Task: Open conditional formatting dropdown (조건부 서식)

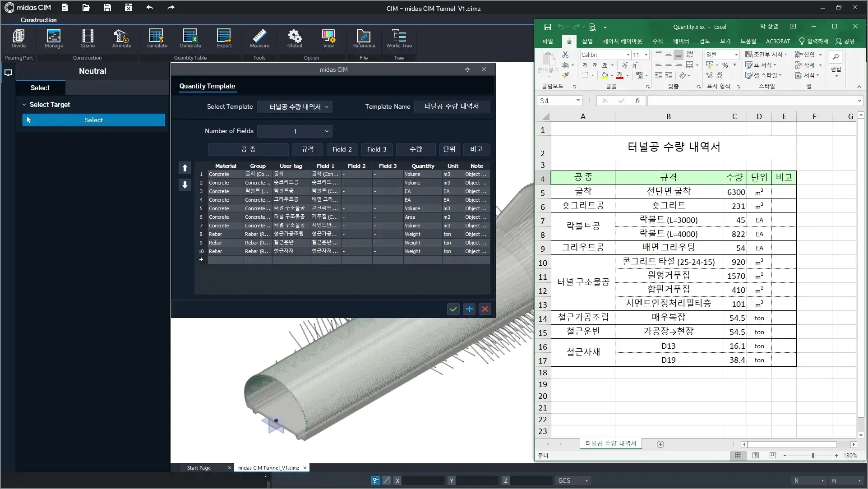Action: [x=766, y=55]
